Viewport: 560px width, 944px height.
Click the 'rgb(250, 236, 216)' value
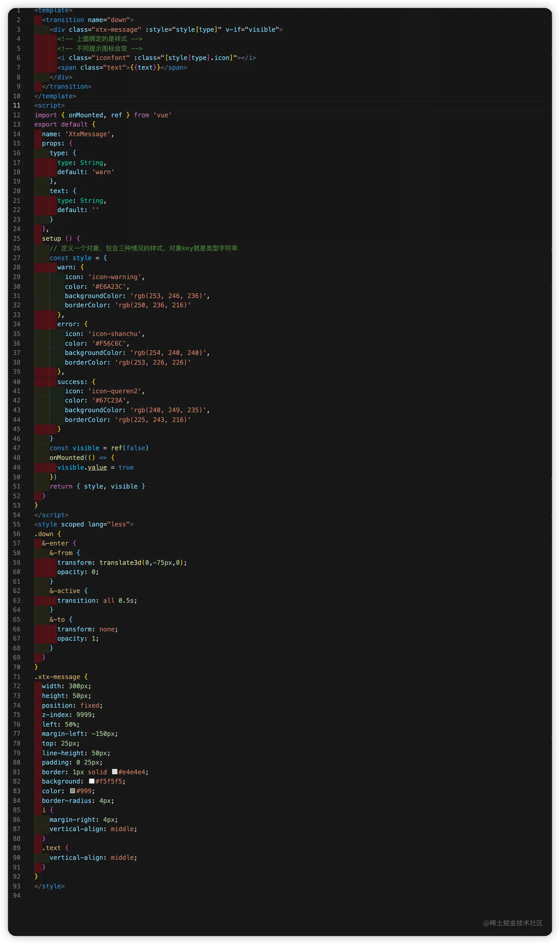(x=153, y=305)
